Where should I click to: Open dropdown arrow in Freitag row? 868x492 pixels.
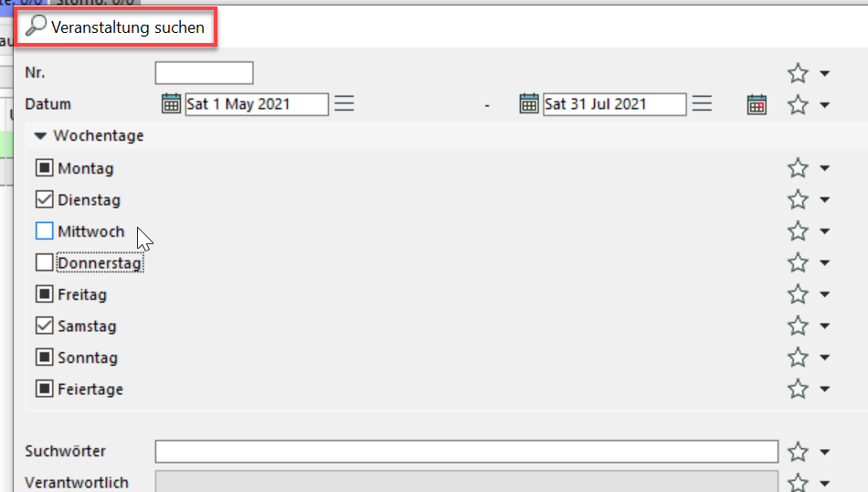tap(825, 294)
